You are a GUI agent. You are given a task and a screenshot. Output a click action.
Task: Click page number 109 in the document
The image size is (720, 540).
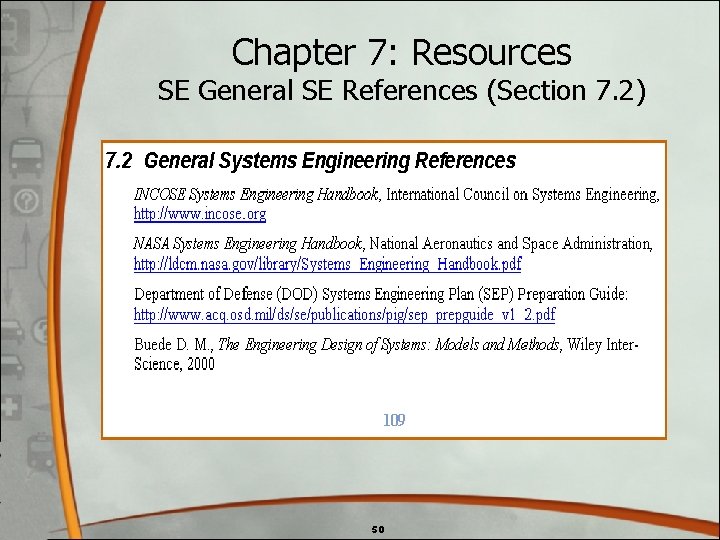[x=394, y=420]
